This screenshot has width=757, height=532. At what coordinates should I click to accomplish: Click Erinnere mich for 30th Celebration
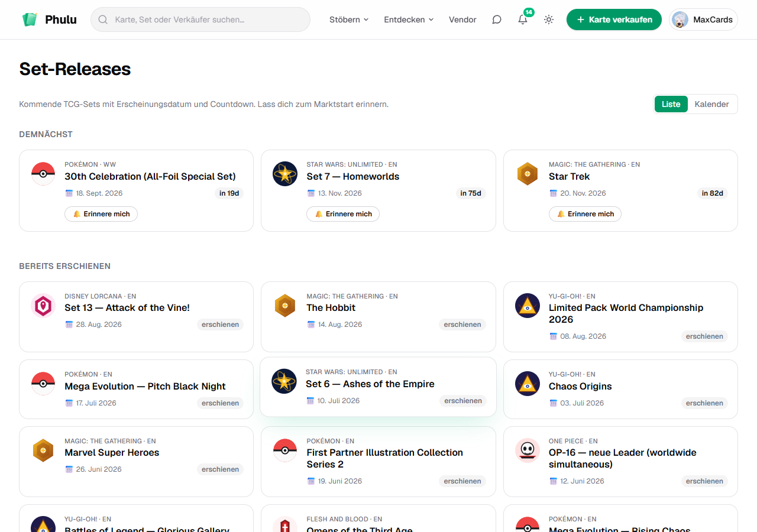(101, 214)
